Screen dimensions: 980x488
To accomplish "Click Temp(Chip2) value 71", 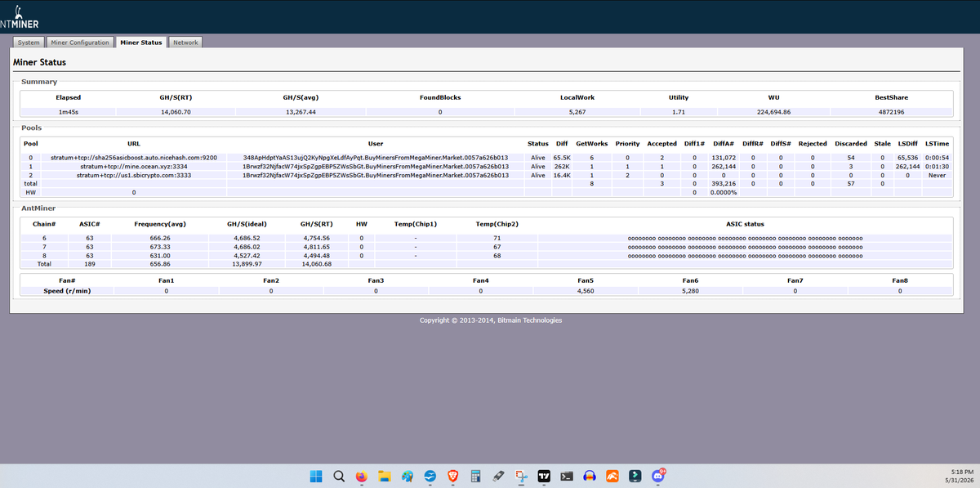I will [497, 238].
